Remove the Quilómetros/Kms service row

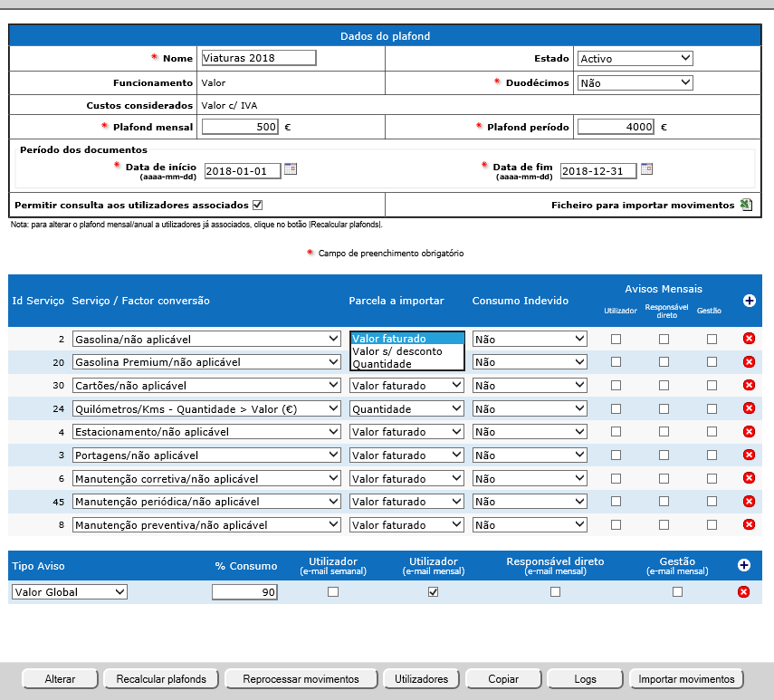point(749,408)
